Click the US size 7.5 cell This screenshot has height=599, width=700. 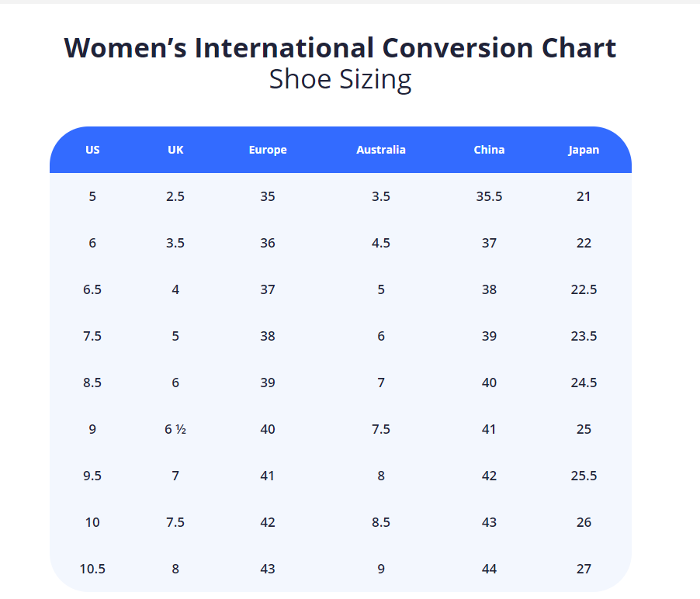pos(92,336)
